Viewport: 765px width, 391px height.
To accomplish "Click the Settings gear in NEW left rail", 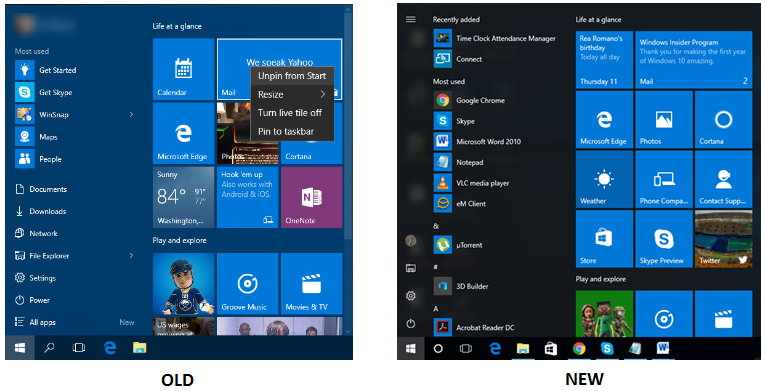I will pyautogui.click(x=411, y=296).
